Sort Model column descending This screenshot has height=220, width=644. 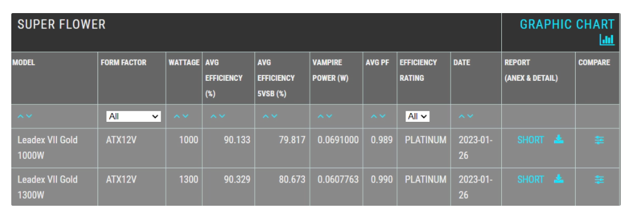[29, 117]
